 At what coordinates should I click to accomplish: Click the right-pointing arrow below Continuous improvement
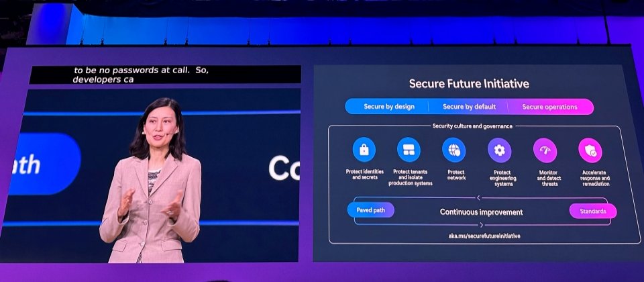[x=482, y=225]
